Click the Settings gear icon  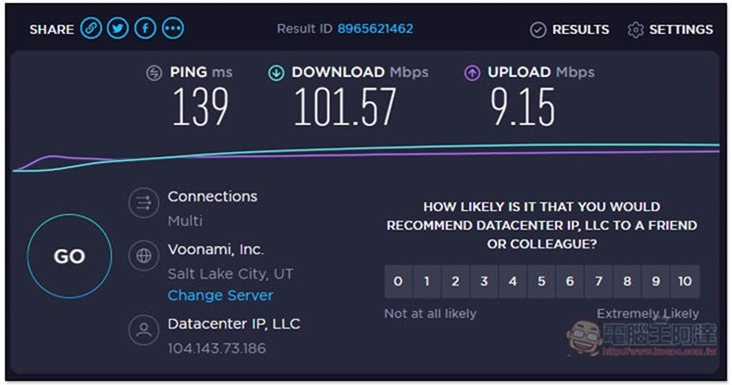tap(635, 30)
